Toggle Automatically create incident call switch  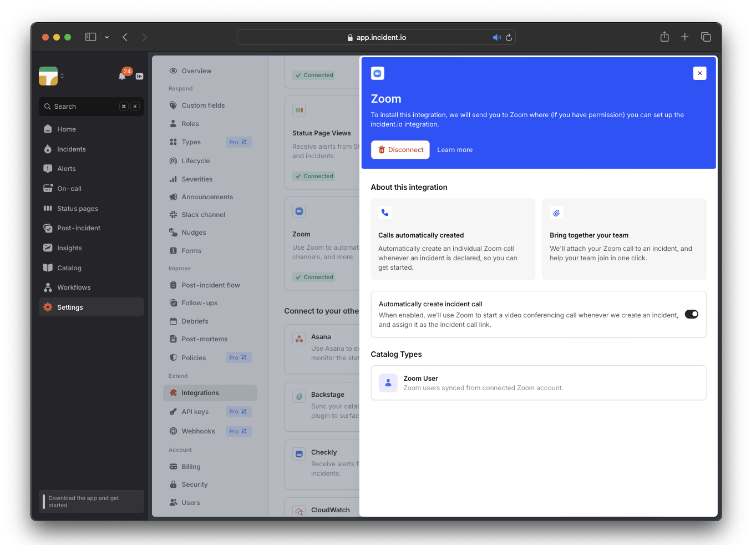692,314
